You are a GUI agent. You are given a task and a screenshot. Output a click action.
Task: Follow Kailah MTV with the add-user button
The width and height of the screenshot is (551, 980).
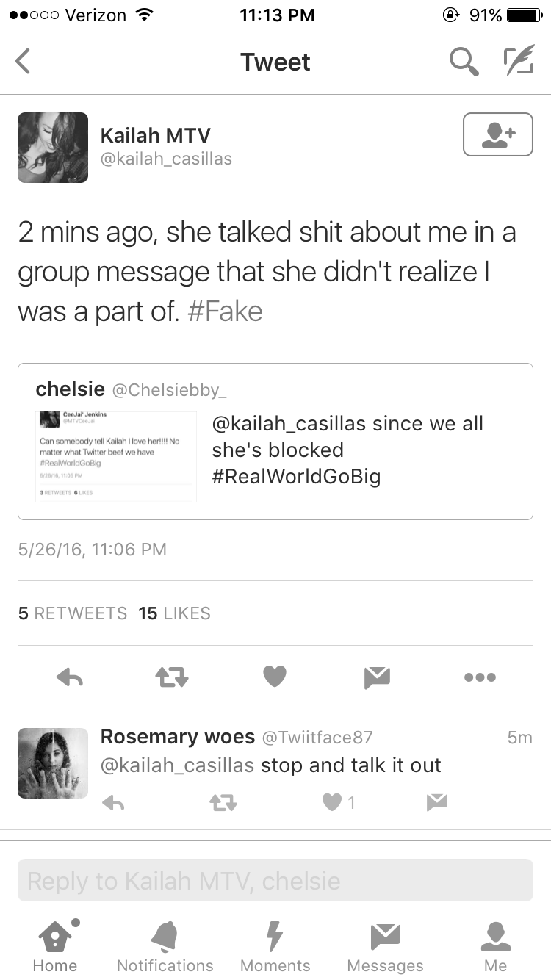497,134
